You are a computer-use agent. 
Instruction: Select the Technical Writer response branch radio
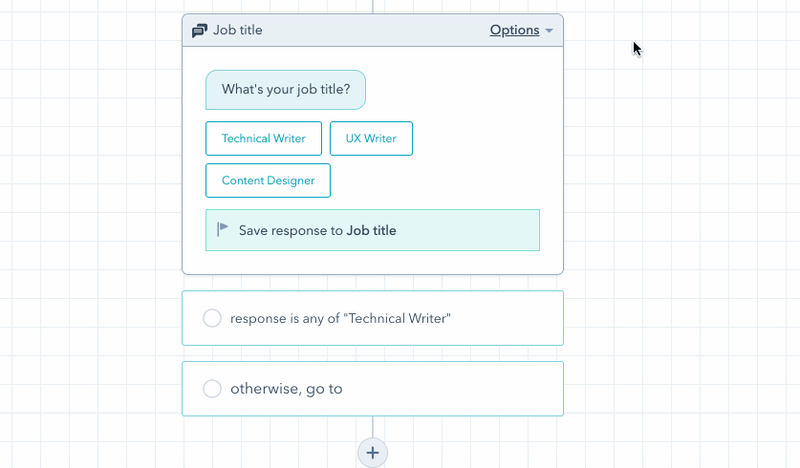[212, 318]
